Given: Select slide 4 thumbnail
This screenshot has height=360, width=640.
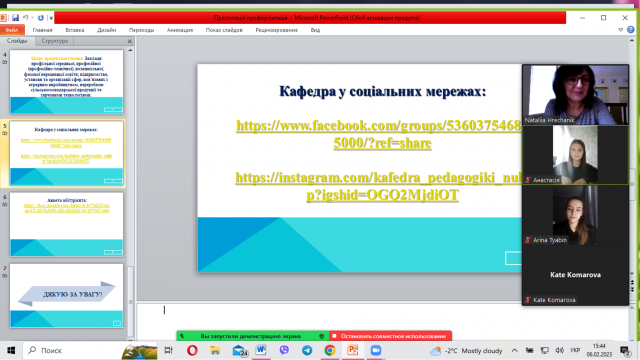Looking at the screenshot, I should coord(67,82).
